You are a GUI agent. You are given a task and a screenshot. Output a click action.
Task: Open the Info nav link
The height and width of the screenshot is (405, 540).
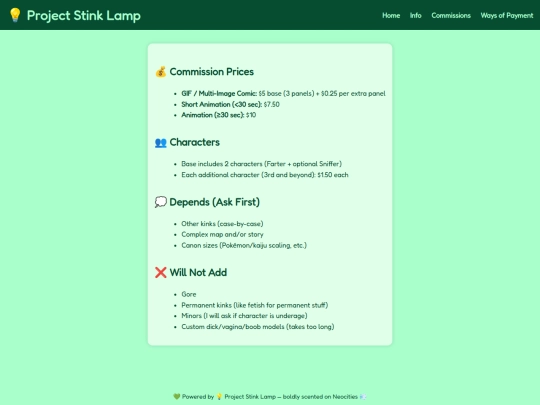tap(415, 15)
